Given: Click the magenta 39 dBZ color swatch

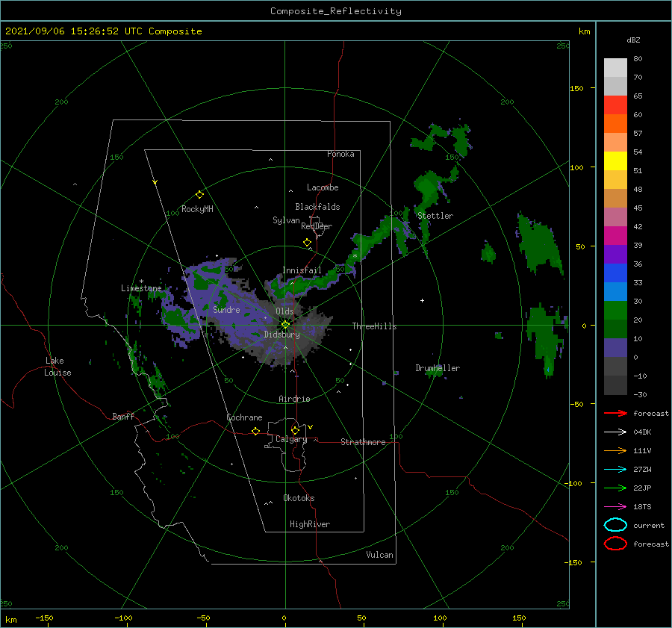Looking at the screenshot, I should (x=615, y=236).
